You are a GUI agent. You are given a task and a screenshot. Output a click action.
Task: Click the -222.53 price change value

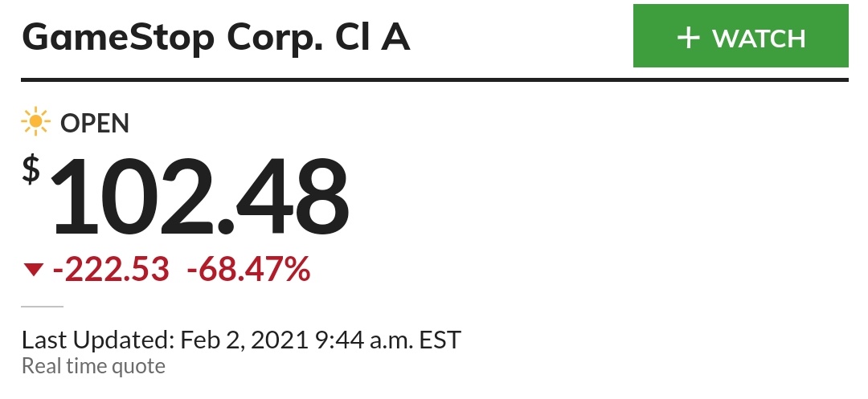111,270
